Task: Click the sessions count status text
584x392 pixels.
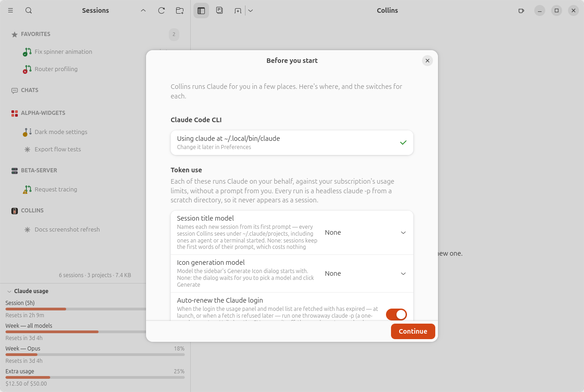Action: (95, 275)
